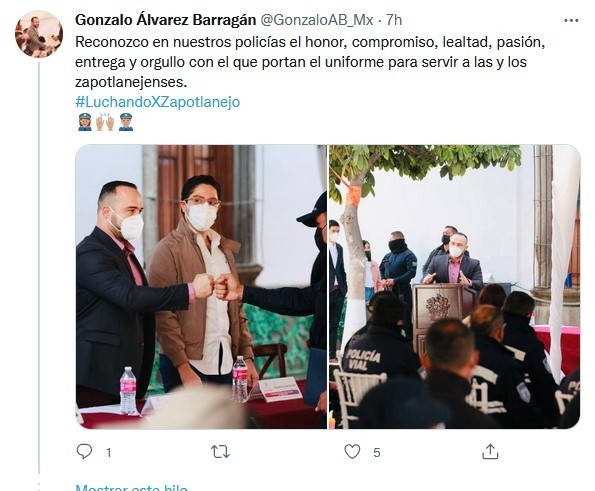
Task: Open the share tweet icon
Action: tap(490, 452)
